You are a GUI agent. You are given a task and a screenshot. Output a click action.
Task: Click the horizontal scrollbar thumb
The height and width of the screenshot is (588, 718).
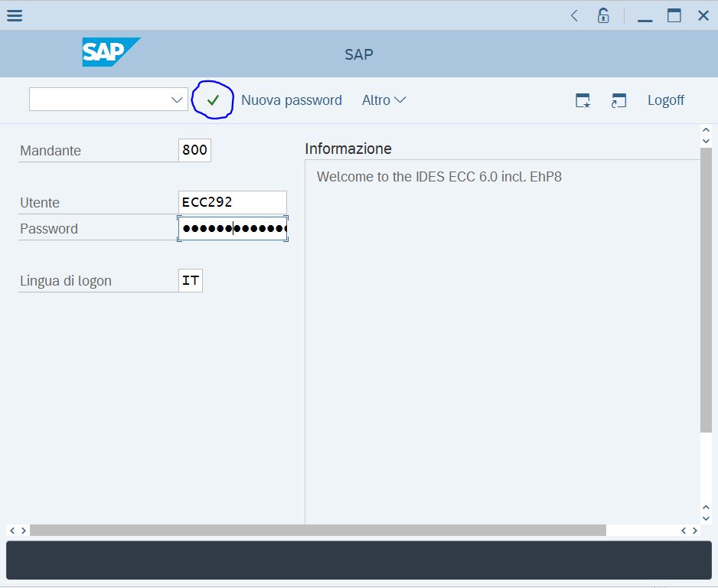(318, 531)
